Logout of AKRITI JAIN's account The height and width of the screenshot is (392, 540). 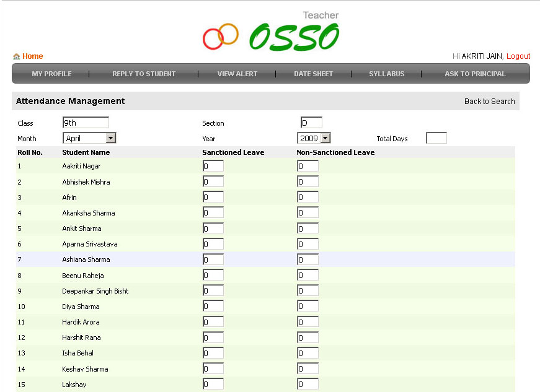[x=518, y=56]
